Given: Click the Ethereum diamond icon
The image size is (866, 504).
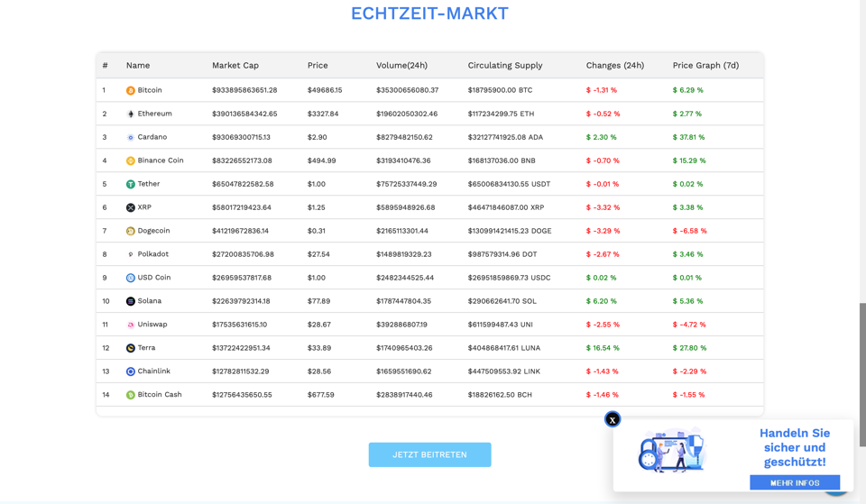Looking at the screenshot, I should pos(130,115).
